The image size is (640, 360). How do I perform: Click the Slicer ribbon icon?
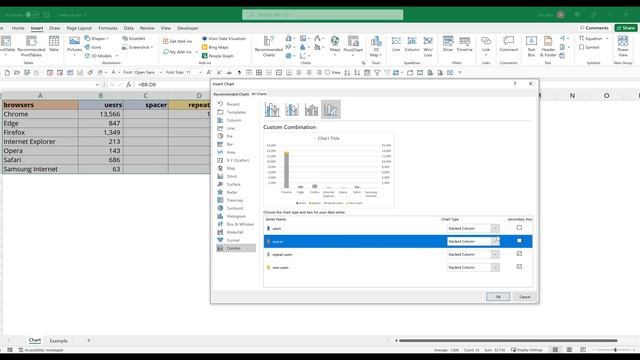click(x=448, y=44)
